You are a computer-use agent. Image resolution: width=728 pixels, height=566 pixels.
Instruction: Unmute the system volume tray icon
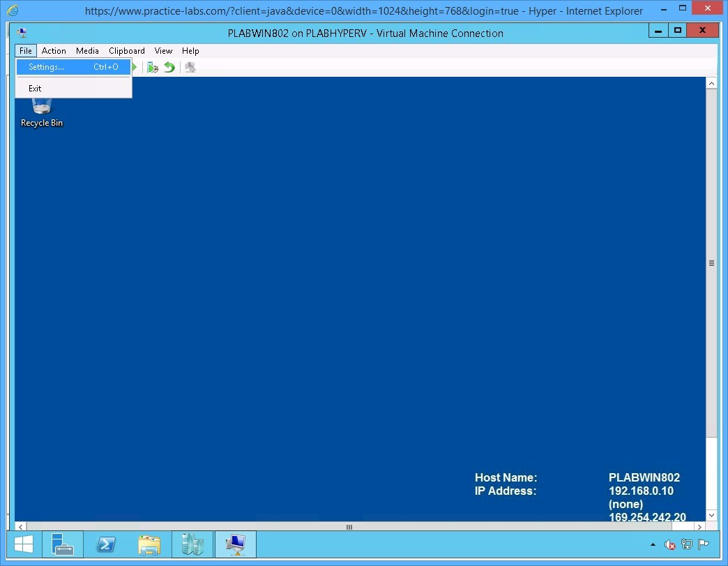pos(669,544)
